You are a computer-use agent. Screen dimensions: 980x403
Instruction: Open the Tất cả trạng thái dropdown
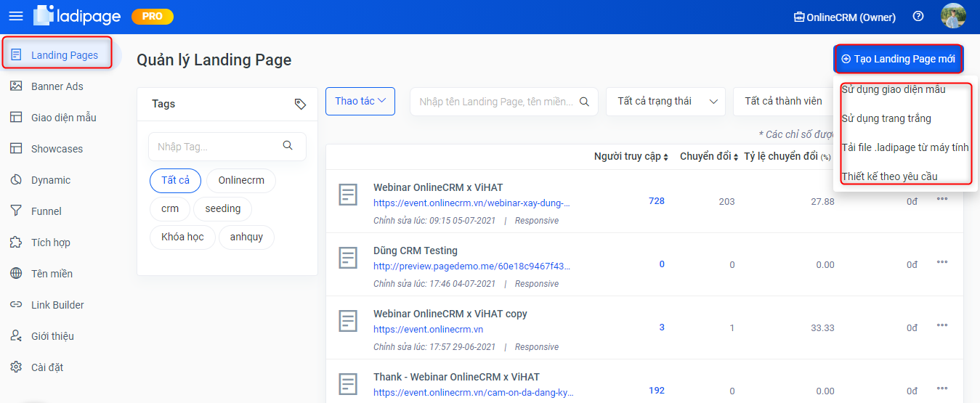tap(665, 102)
